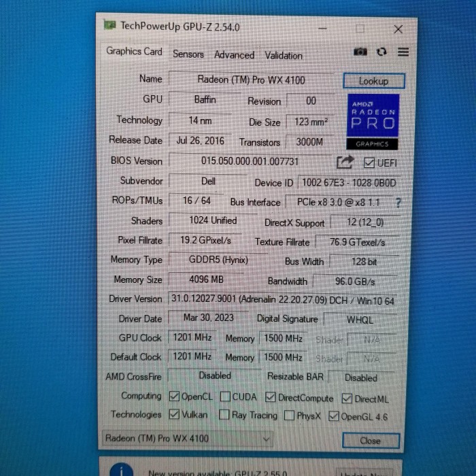Click the Name field Radeon Pro WX 4100
Screen dimensions: 476x476
pos(252,80)
